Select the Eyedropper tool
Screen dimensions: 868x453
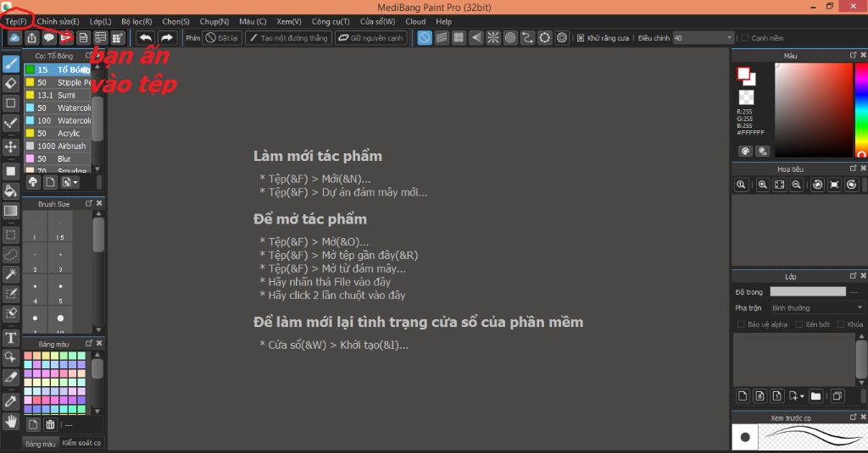coord(10,401)
